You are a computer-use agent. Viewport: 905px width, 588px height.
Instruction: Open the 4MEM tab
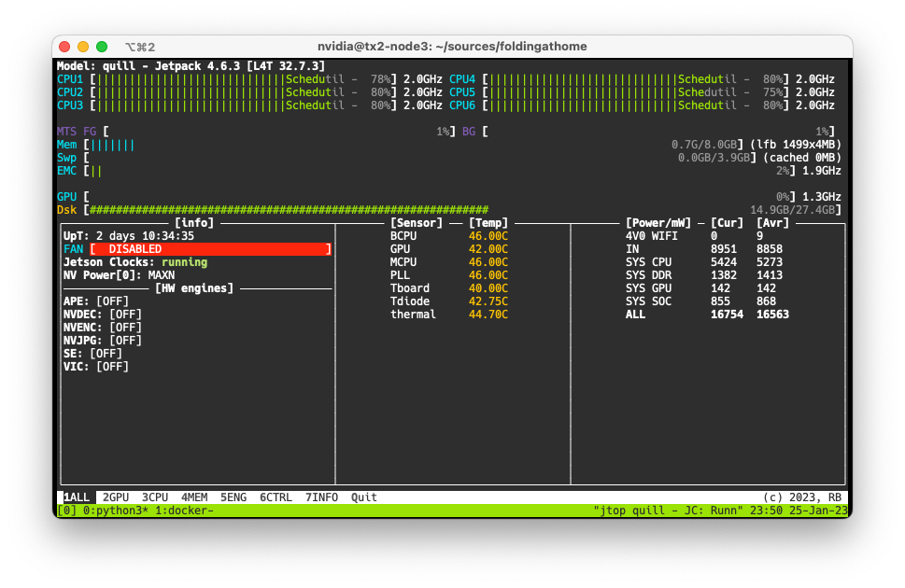click(194, 497)
